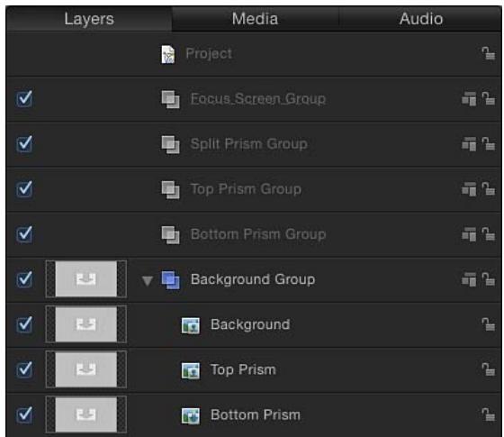This screenshot has height=437, width=504.
Task: Select the Focus_Screen_Group layer name
Action: click(258, 99)
